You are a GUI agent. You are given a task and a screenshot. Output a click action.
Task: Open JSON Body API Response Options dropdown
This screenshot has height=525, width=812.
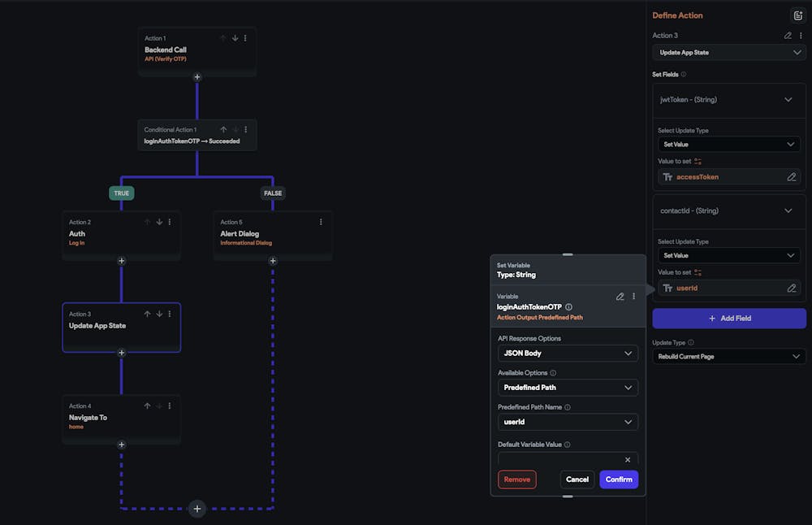click(x=568, y=354)
